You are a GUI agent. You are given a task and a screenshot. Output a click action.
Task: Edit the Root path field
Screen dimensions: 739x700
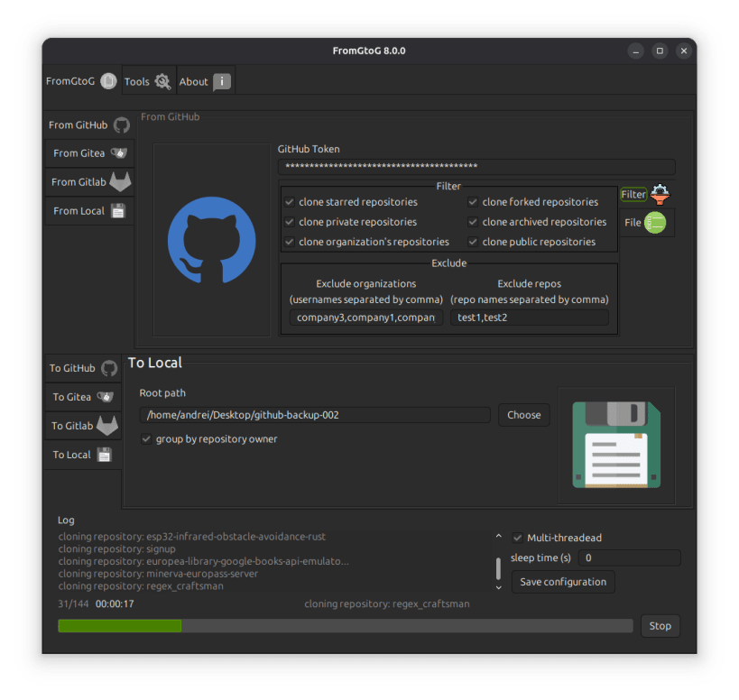tap(315, 415)
